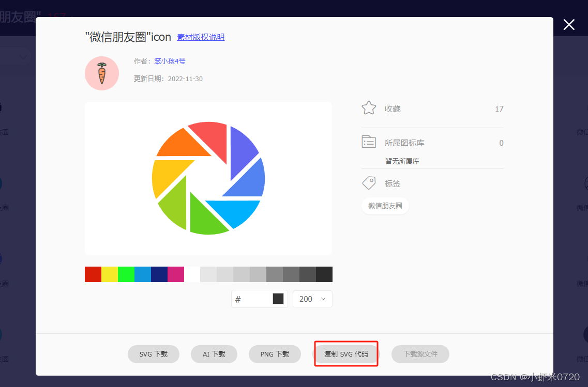The image size is (588, 387).
Task: Click the carrot author avatar
Action: point(102,73)
